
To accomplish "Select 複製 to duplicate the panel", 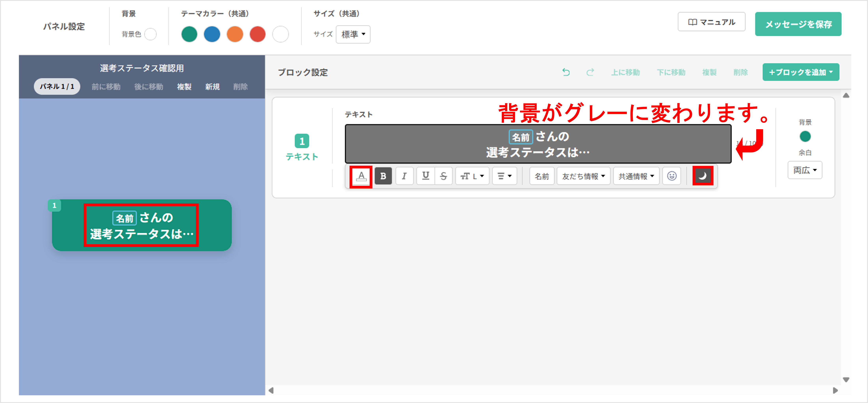I will click(x=184, y=87).
